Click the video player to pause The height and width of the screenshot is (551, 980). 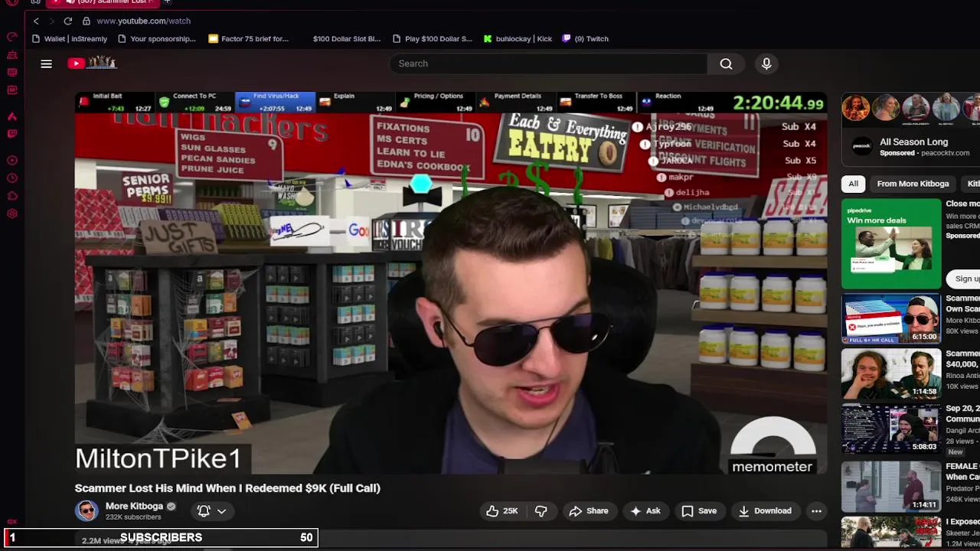point(451,282)
